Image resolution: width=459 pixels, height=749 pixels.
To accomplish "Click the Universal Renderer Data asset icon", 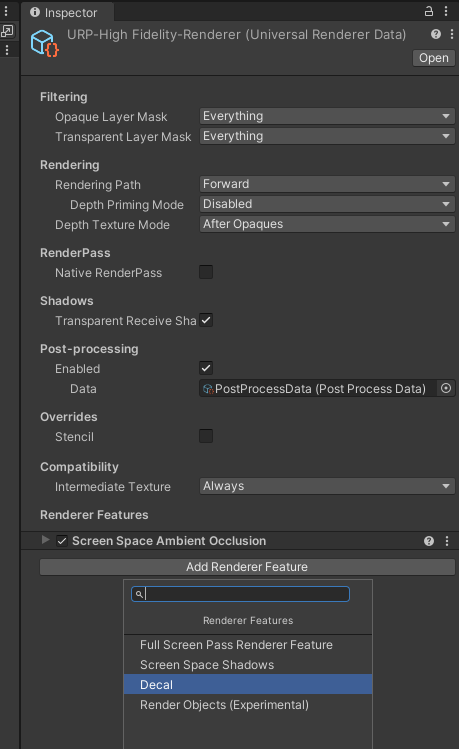I will 44,43.
